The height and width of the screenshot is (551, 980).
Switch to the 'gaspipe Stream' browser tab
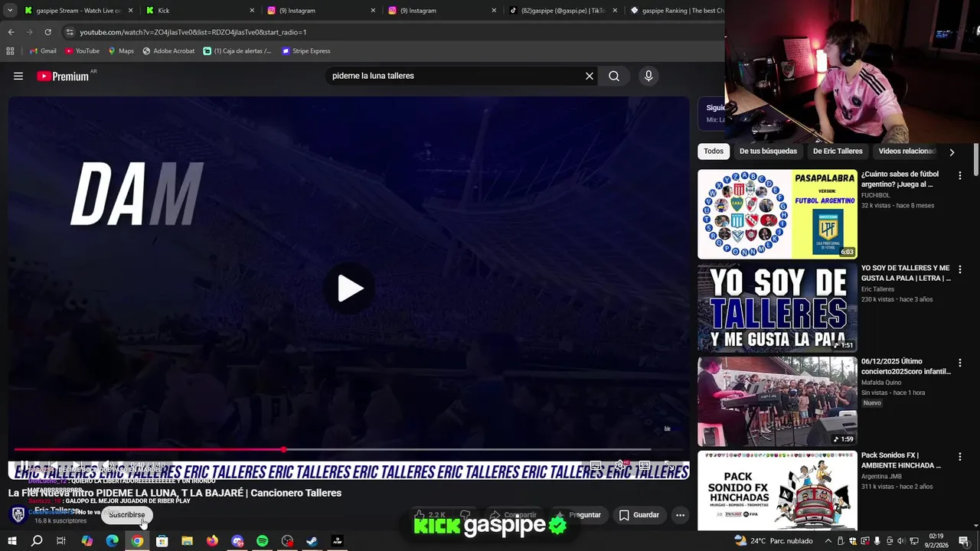coord(79,11)
